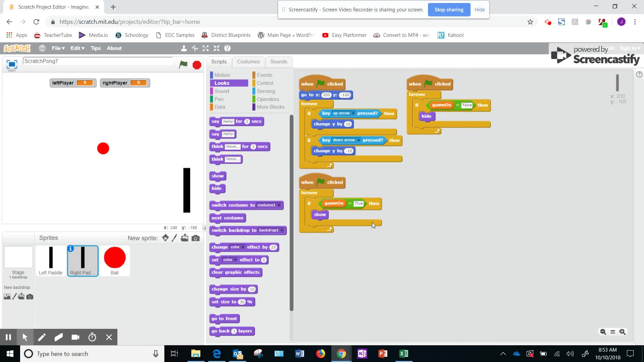Switch to the Sounds tab
The height and width of the screenshot is (362, 644).
pyautogui.click(x=278, y=62)
